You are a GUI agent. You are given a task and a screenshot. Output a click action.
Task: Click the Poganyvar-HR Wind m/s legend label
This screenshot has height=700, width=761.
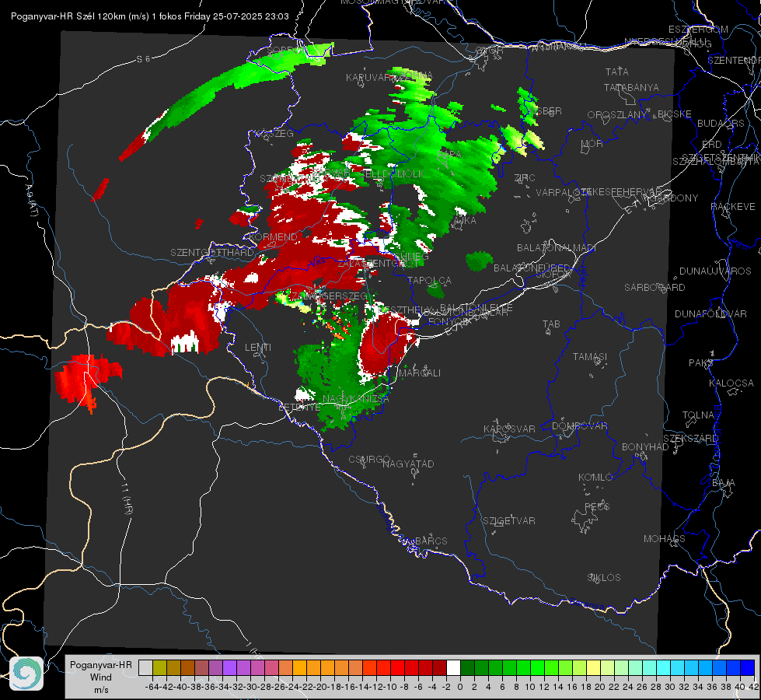[101, 677]
